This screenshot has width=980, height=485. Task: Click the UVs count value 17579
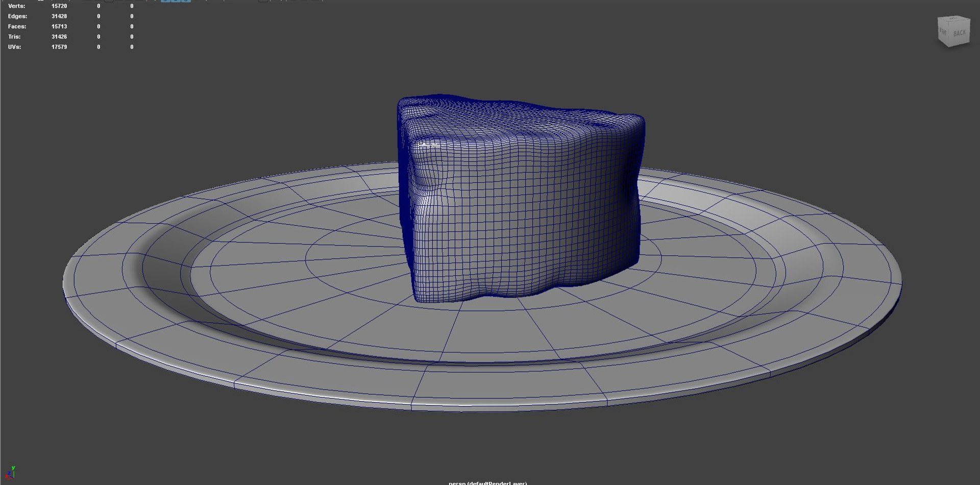point(59,47)
